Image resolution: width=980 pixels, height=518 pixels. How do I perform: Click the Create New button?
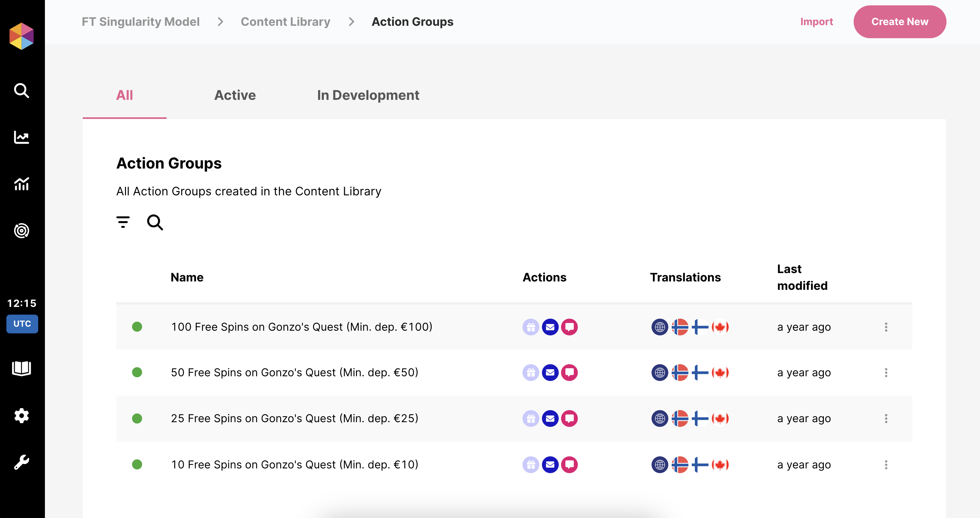click(x=899, y=22)
